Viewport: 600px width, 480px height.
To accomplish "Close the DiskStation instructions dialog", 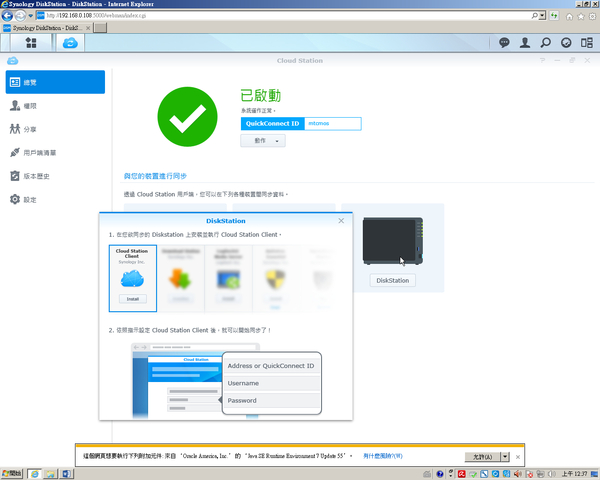I will pos(341,221).
